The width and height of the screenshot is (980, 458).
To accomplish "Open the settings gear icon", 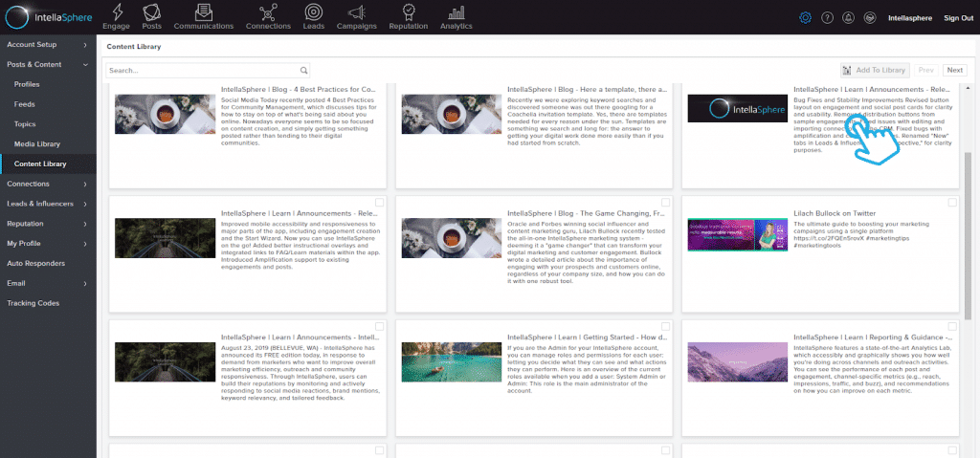I will pos(805,18).
